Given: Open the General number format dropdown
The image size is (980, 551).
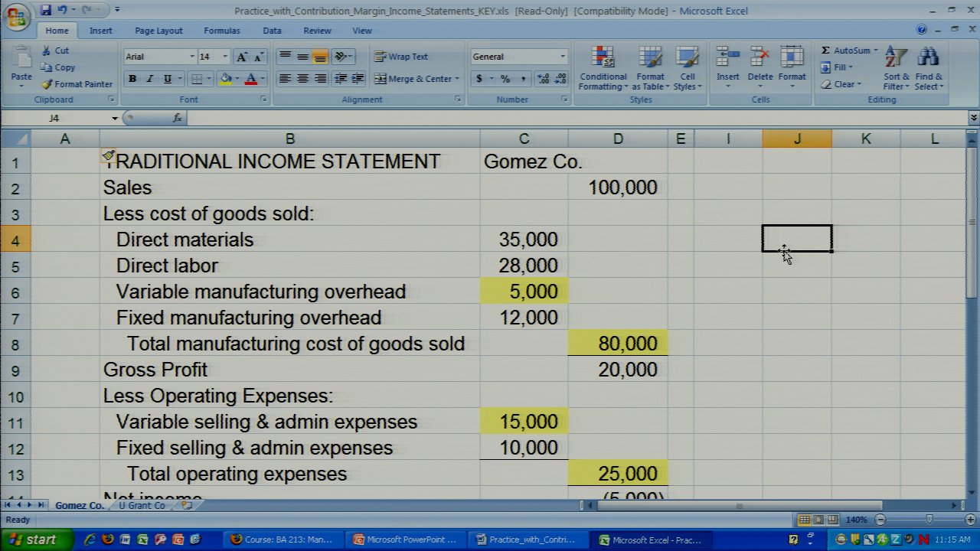Looking at the screenshot, I should 562,57.
